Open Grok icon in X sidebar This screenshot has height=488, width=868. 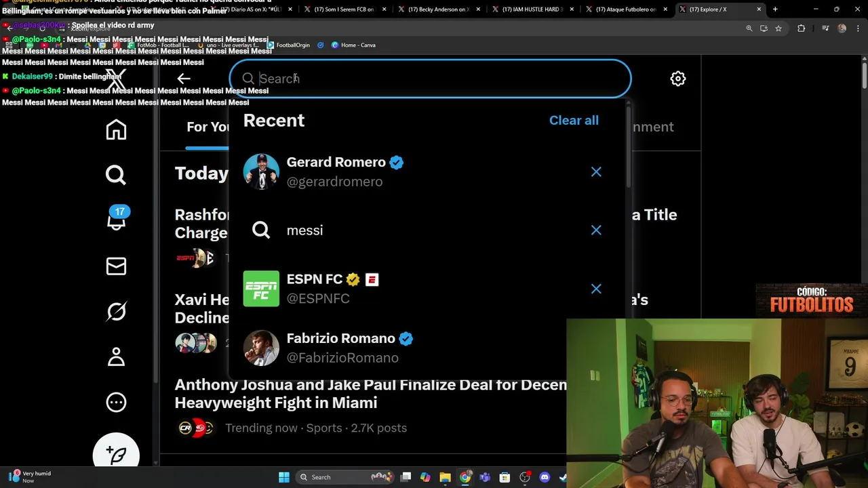point(116,311)
